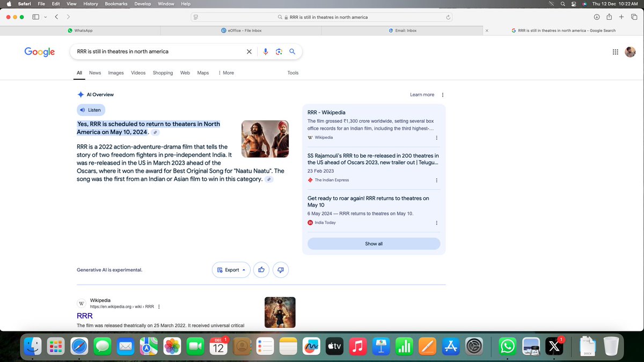Show Safari tab overview icon
This screenshot has height=362, width=644.
click(x=634, y=17)
